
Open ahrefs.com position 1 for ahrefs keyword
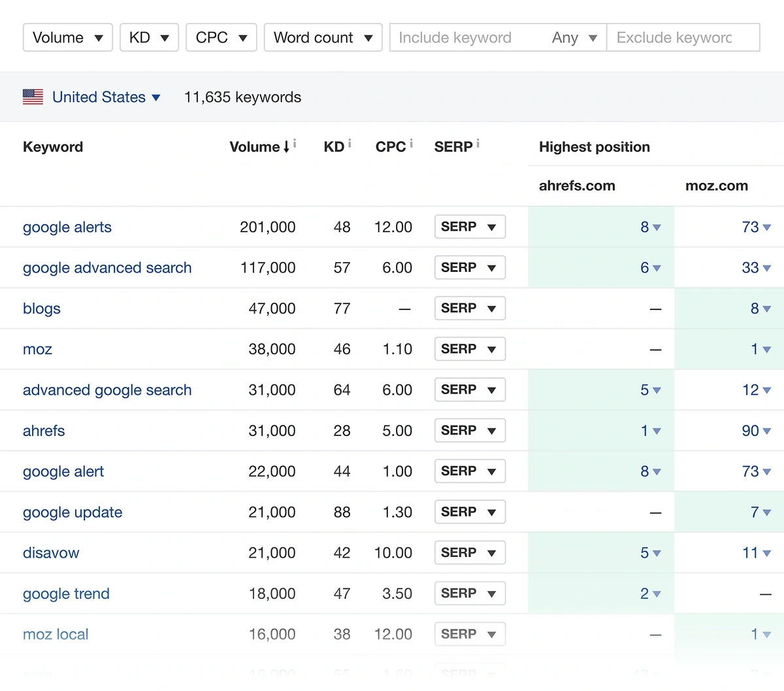tap(651, 430)
